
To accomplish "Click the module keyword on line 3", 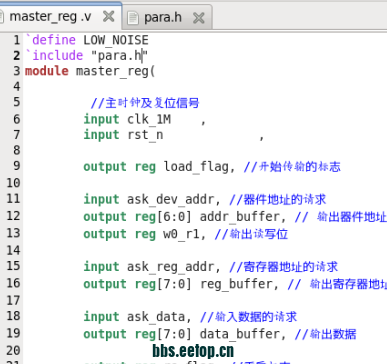I will click(47, 71).
